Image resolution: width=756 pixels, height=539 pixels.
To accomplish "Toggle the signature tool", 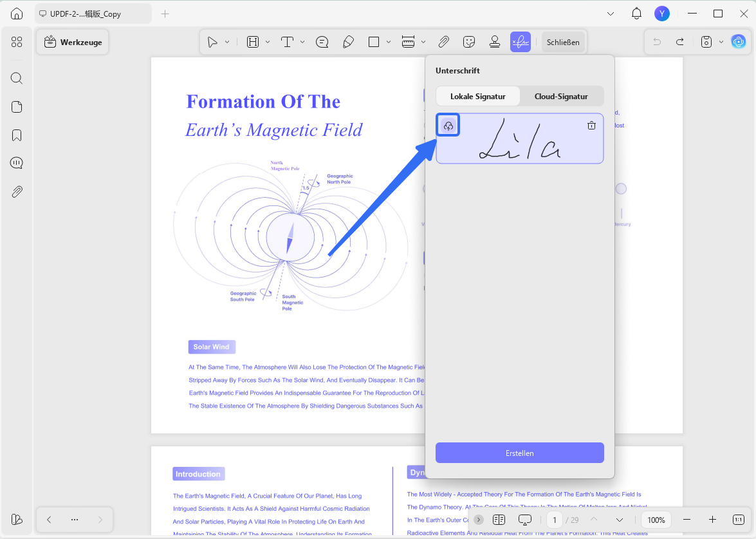I will point(521,42).
